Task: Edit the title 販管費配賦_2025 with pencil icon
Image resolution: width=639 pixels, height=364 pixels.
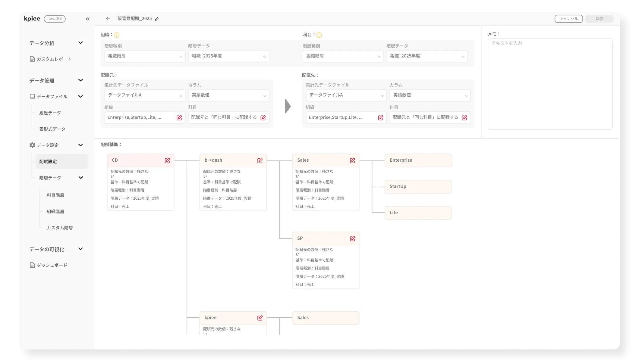Action: (x=157, y=19)
